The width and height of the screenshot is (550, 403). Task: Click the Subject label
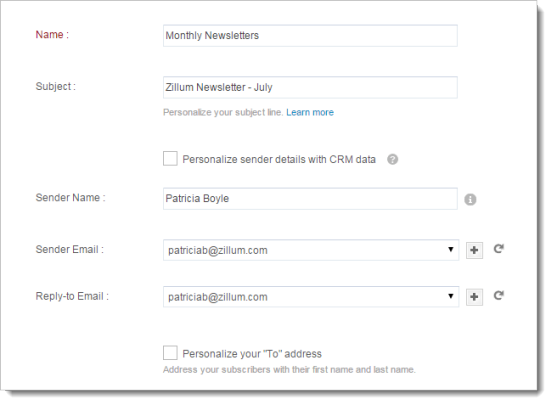[55, 86]
